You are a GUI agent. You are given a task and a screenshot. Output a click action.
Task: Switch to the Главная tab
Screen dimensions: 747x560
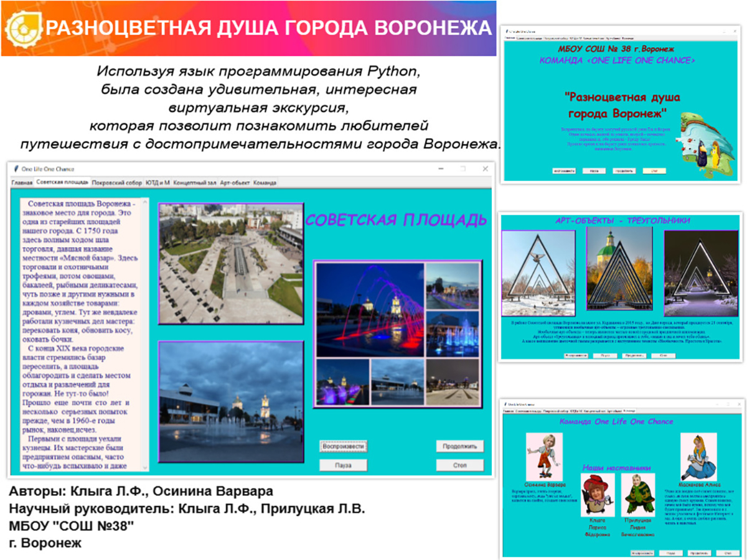tap(24, 184)
